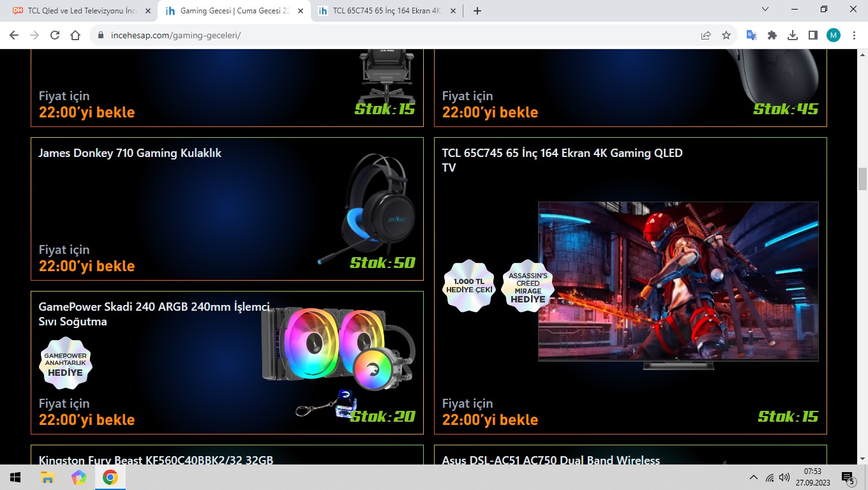Image resolution: width=868 pixels, height=490 pixels.
Task: Open Google Translate extension
Action: coord(752,35)
